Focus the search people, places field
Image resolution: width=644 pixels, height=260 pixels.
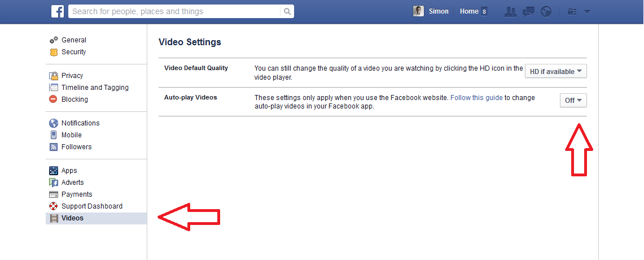pyautogui.click(x=176, y=11)
